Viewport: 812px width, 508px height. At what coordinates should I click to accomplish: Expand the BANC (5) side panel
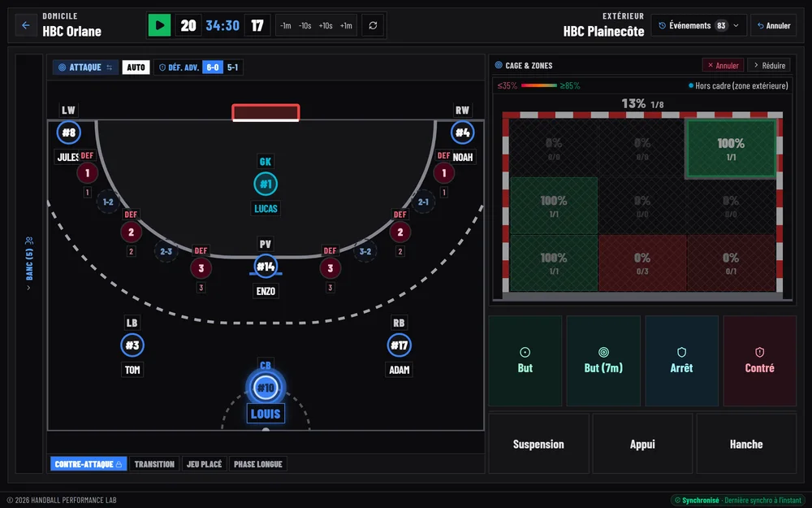pyautogui.click(x=29, y=263)
